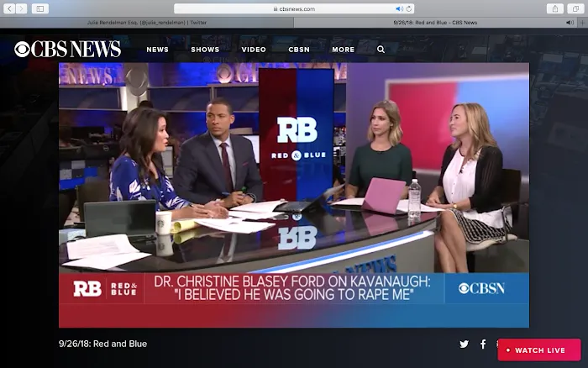
Task: Go to the VIDEO section
Action: pyautogui.click(x=254, y=50)
